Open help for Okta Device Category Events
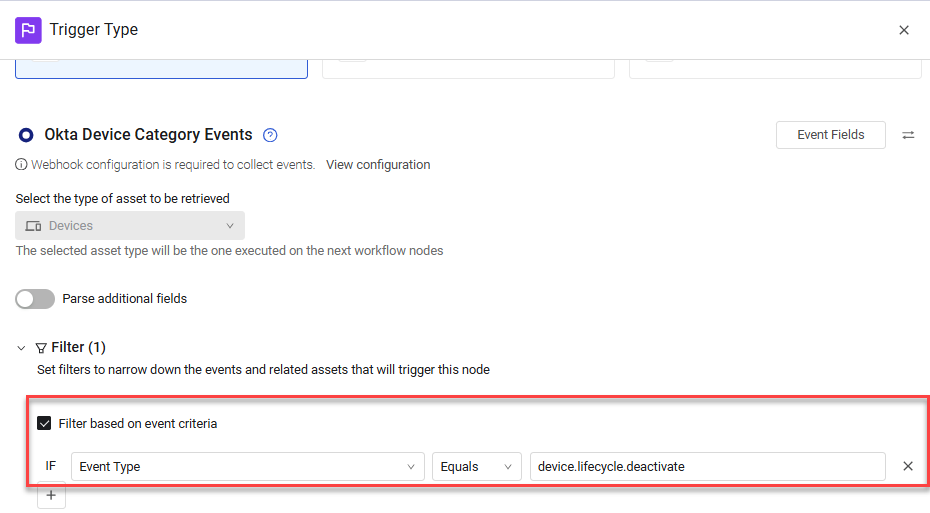 [x=270, y=135]
